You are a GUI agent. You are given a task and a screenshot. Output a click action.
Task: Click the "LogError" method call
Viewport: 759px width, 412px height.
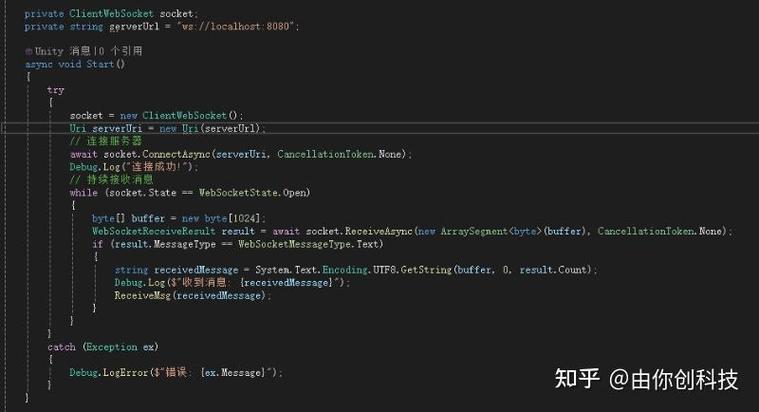[125, 372]
